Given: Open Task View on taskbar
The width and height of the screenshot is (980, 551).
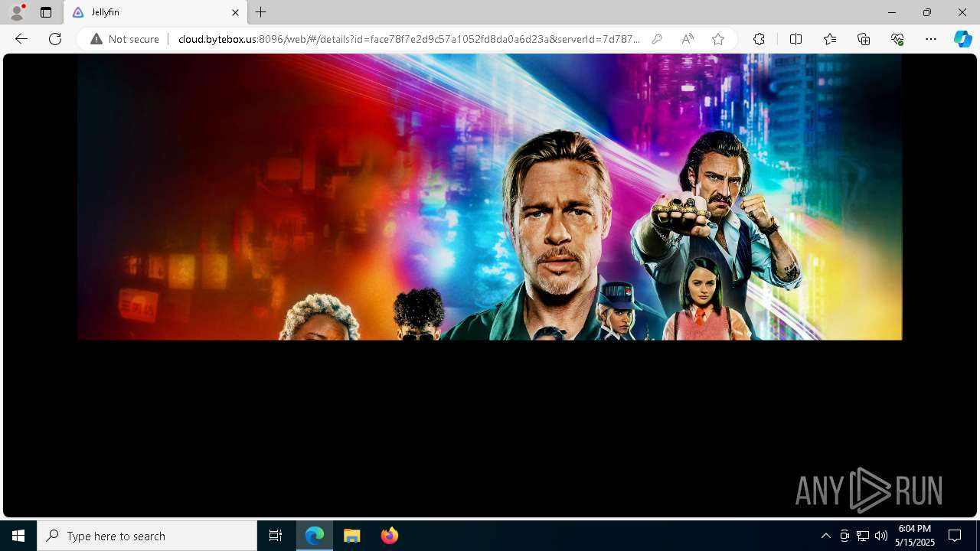Looking at the screenshot, I should tap(276, 536).
